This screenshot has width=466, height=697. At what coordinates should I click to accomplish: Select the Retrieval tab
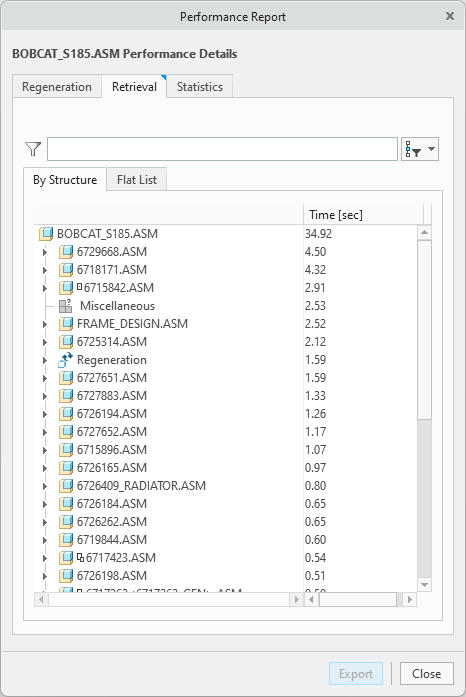point(134,87)
